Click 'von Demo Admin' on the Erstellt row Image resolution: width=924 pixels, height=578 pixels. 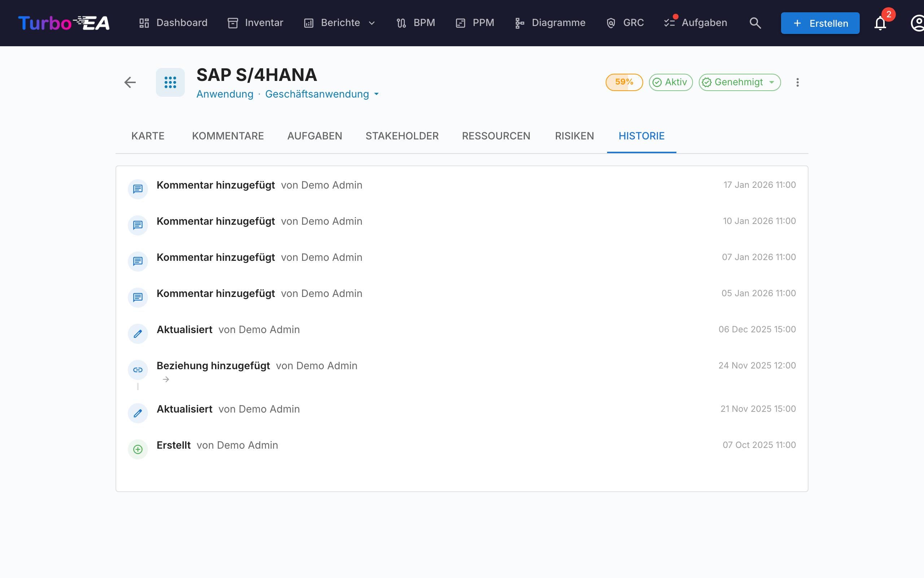[237, 445]
